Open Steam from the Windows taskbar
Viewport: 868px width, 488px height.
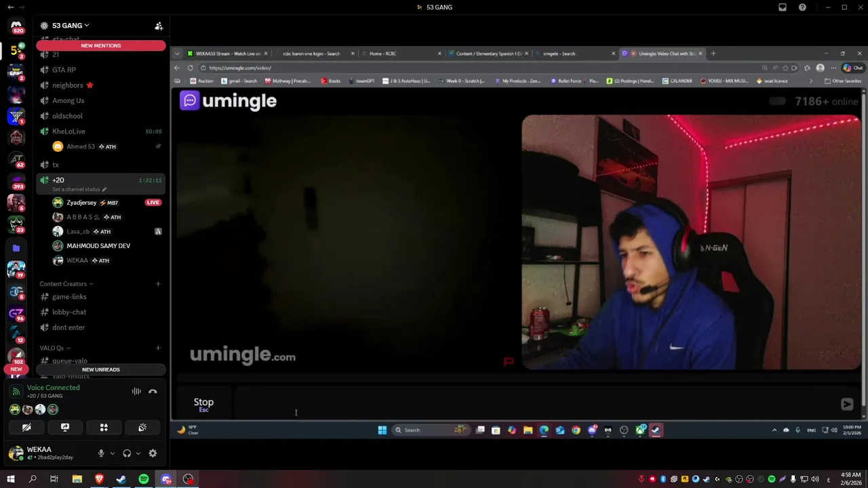click(121, 479)
